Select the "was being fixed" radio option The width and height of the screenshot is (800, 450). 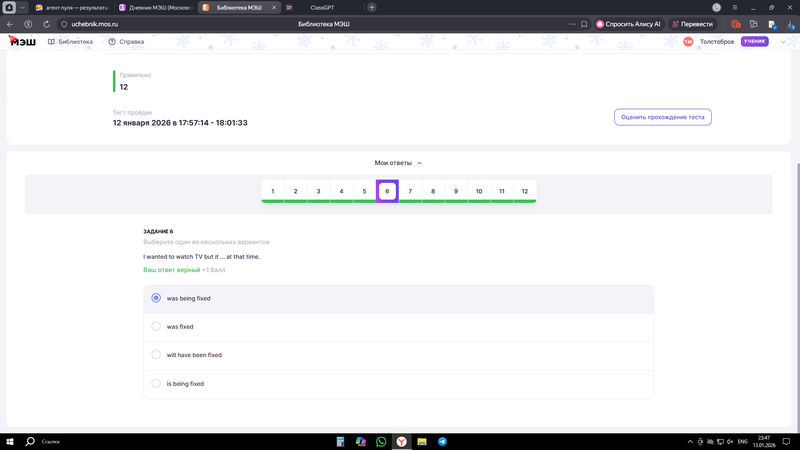pyautogui.click(x=156, y=298)
